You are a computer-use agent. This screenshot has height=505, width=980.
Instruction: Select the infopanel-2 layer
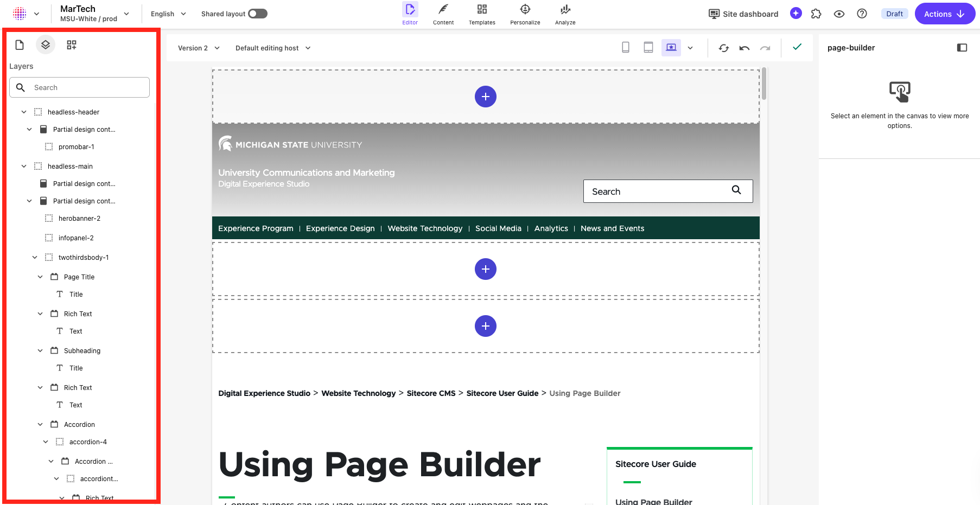76,238
